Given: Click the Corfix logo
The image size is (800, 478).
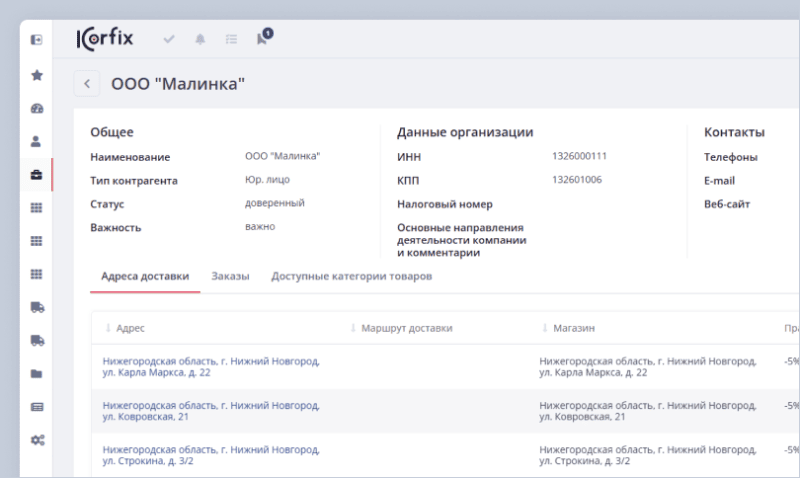Looking at the screenshot, I should (104, 39).
